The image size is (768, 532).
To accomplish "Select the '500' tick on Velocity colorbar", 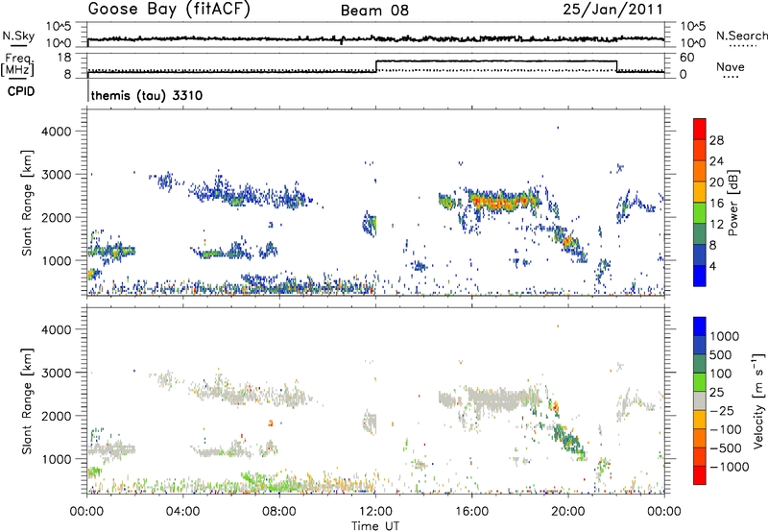I will tap(721, 355).
